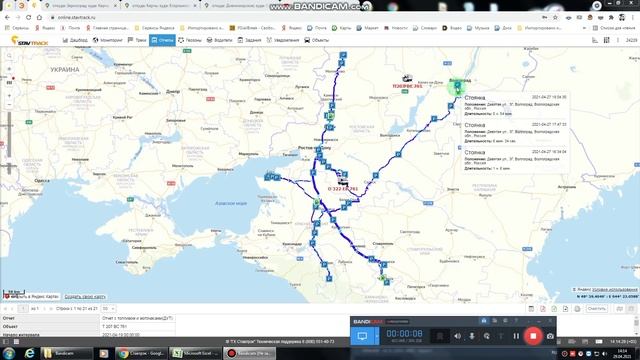Launch Internet Explorer from taskbar
This screenshot has width=640, height=360.
tap(29, 353)
